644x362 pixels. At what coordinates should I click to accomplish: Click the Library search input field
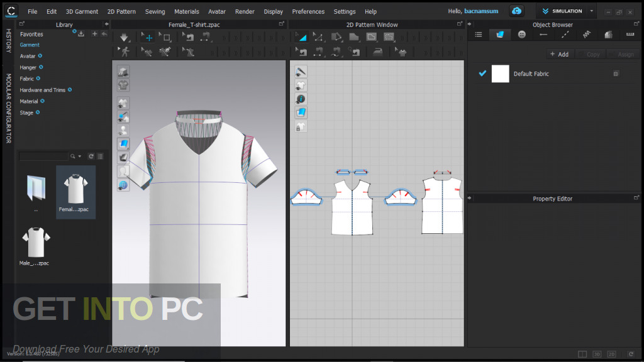(43, 156)
